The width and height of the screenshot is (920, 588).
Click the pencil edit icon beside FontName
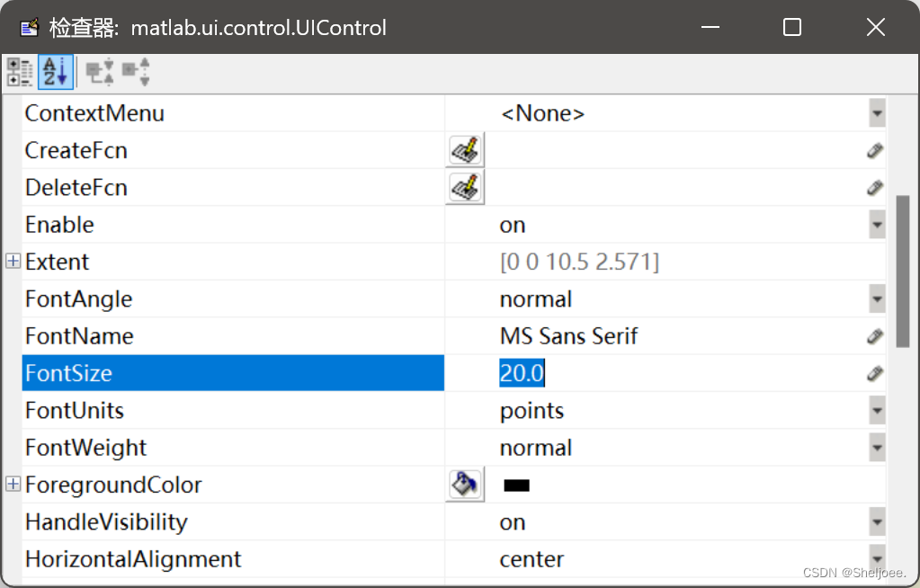[875, 335]
